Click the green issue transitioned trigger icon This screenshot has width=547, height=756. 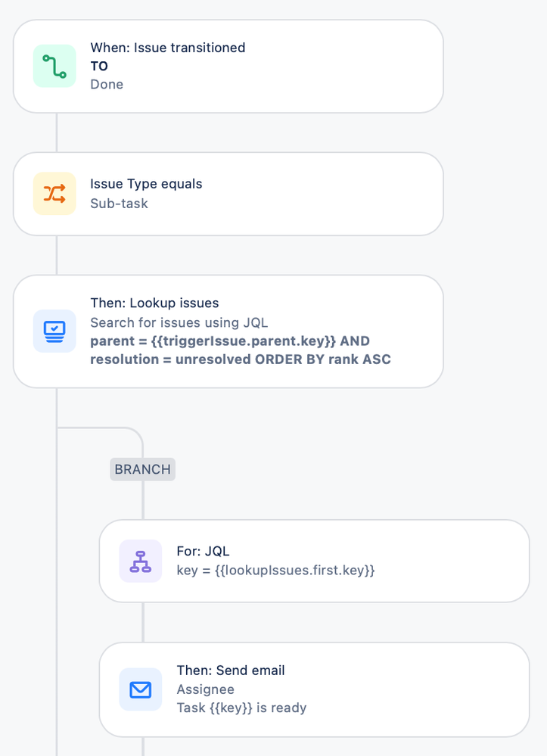pyautogui.click(x=54, y=66)
